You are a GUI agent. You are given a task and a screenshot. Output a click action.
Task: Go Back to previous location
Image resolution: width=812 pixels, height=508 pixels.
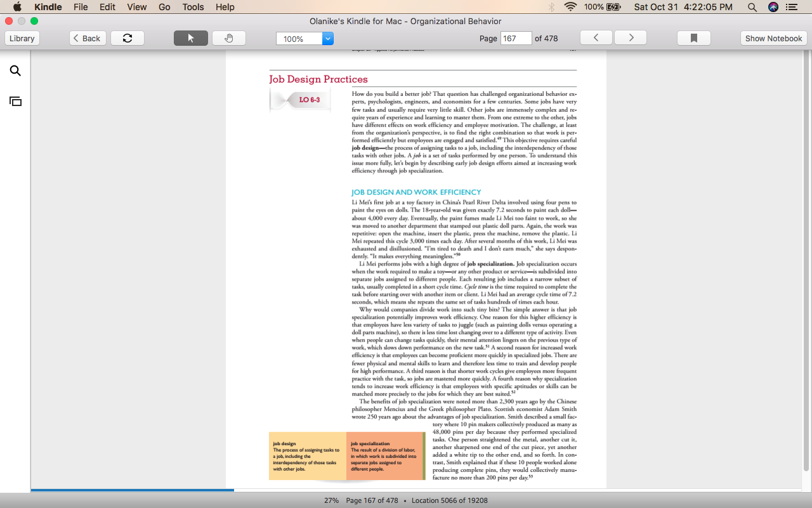88,38
